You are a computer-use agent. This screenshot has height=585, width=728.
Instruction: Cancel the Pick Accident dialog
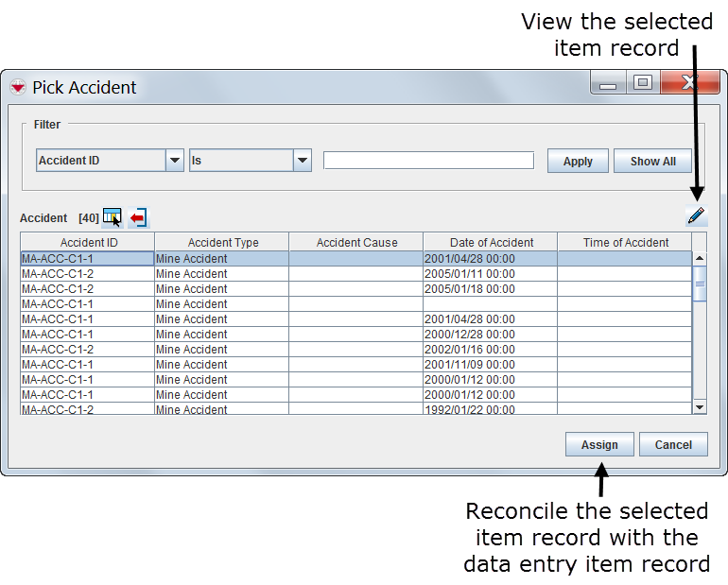pos(673,444)
